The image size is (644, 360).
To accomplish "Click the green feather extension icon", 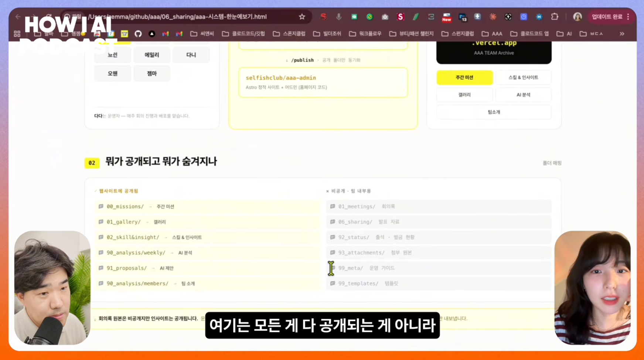I will click(416, 17).
